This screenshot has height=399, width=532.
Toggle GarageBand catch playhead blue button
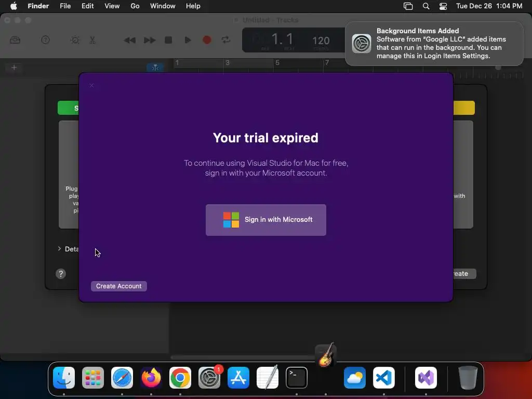155,68
